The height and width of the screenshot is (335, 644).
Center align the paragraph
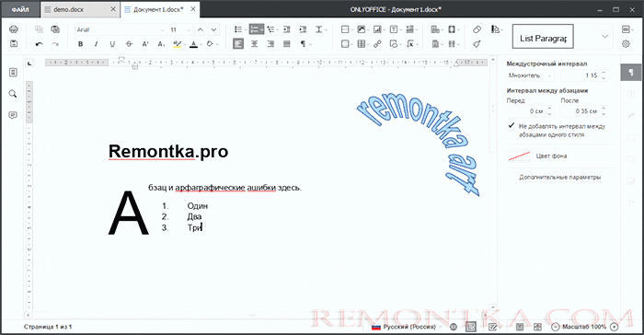click(x=254, y=44)
